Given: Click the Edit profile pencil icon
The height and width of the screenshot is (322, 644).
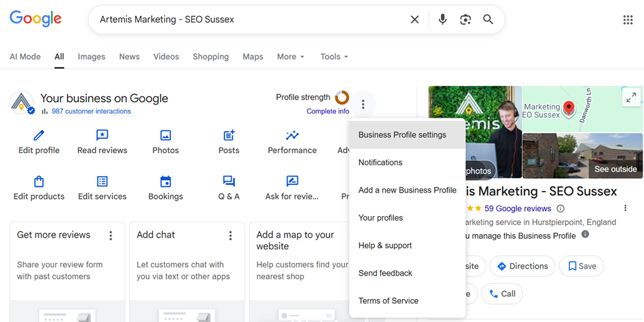Looking at the screenshot, I should (39, 136).
